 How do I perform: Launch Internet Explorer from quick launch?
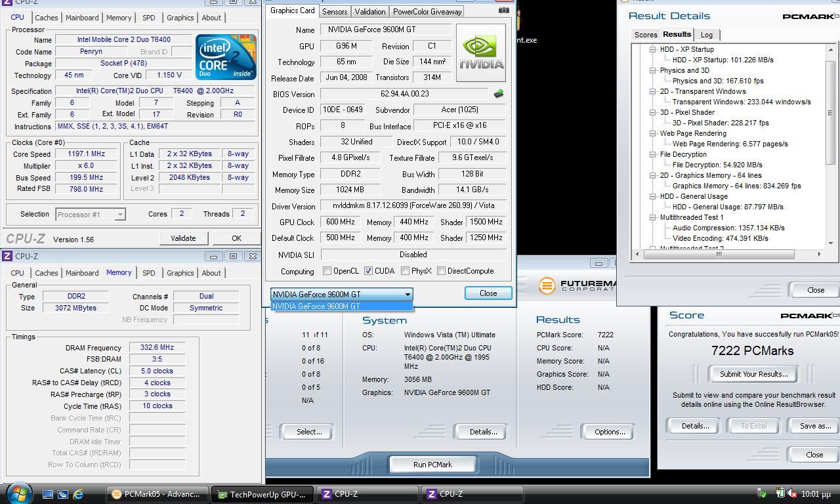click(x=78, y=494)
